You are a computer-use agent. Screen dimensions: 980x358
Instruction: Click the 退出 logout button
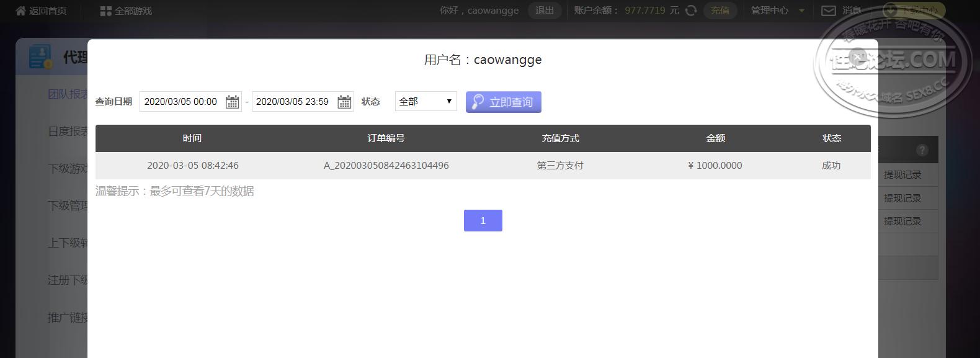pyautogui.click(x=545, y=11)
